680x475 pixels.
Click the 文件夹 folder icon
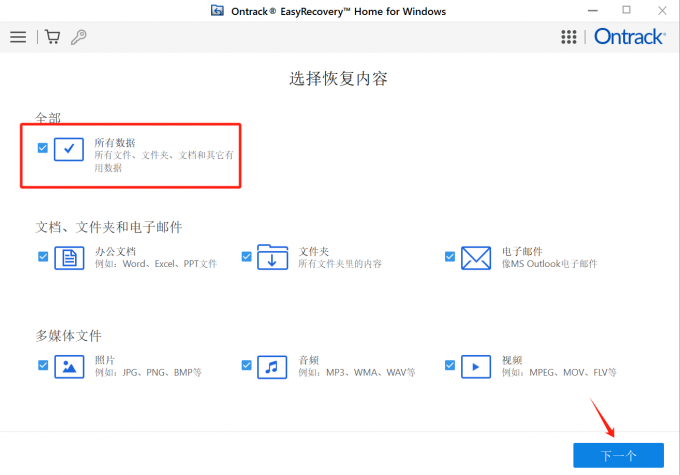[272, 257]
